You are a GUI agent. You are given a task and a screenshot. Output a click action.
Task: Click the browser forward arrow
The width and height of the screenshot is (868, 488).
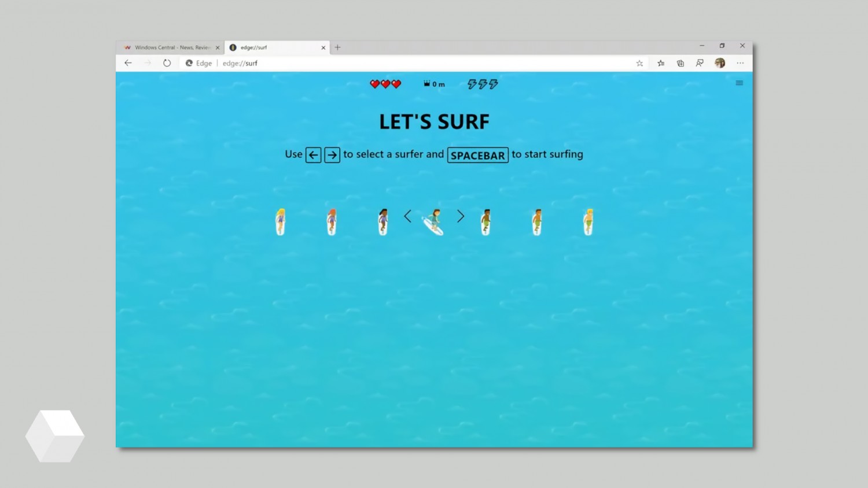click(148, 63)
